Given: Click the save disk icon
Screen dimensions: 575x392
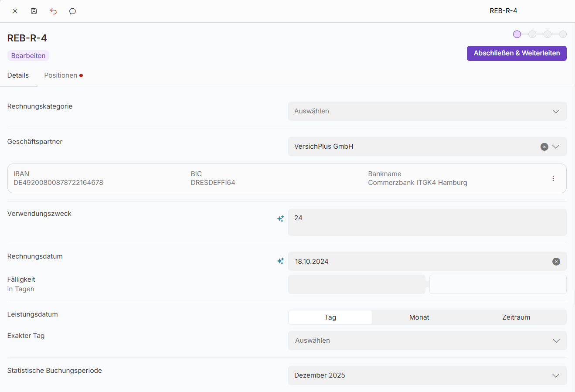Looking at the screenshot, I should coord(34,11).
